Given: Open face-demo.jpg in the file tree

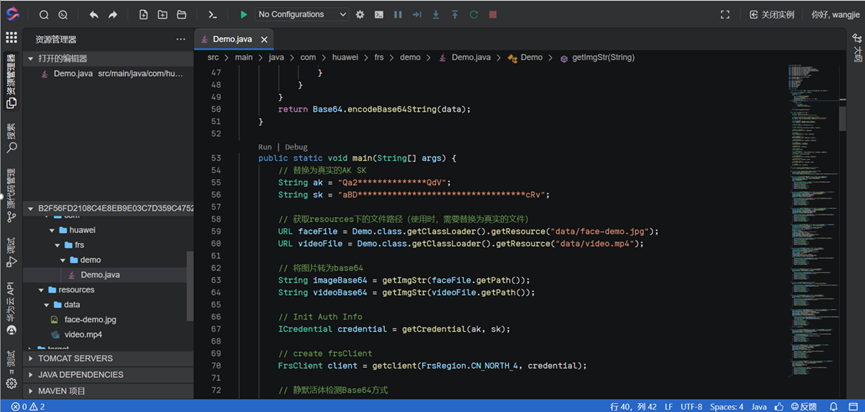Looking at the screenshot, I should click(x=90, y=319).
